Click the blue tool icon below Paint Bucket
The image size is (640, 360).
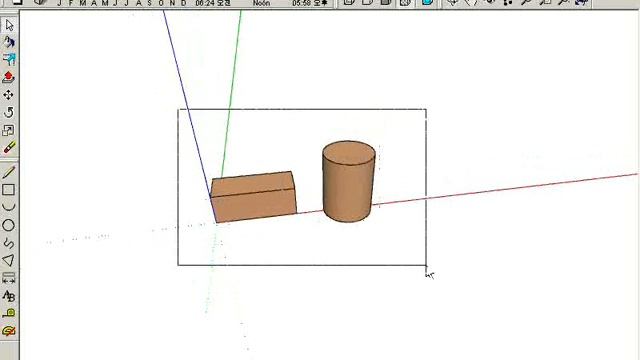pos(9,60)
